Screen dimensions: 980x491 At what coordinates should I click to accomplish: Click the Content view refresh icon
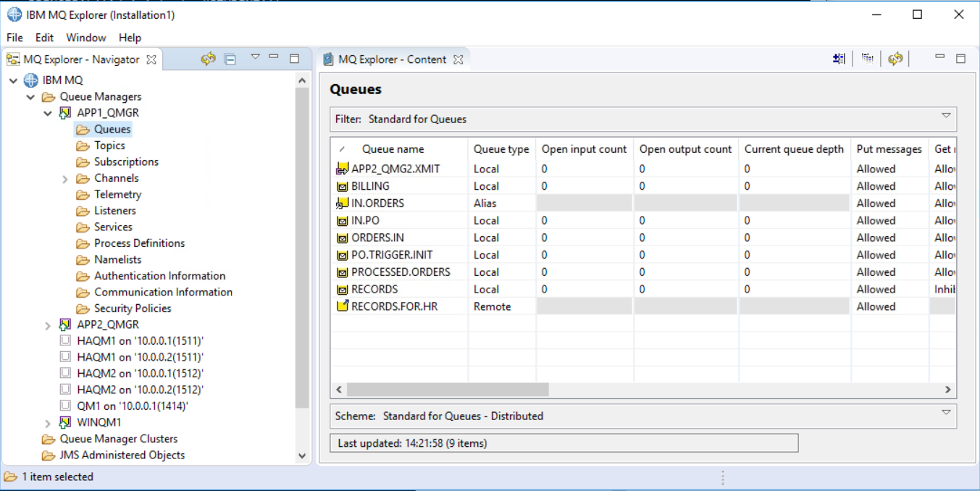[895, 59]
